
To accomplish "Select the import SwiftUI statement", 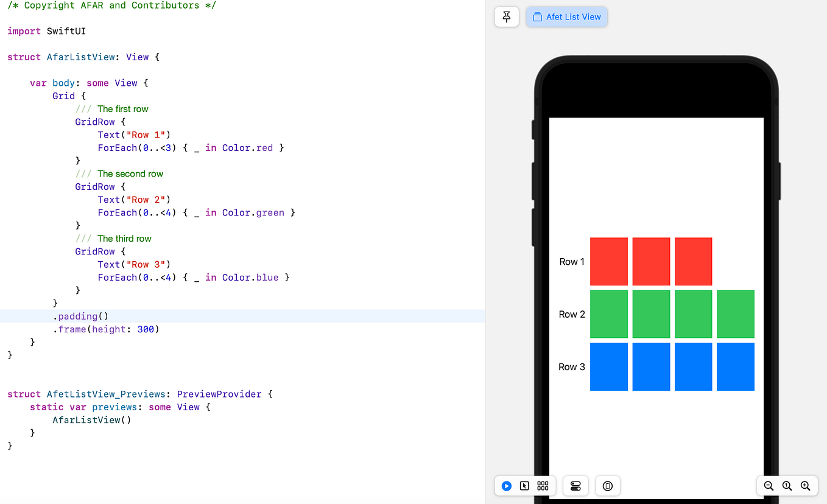I will pos(51,30).
